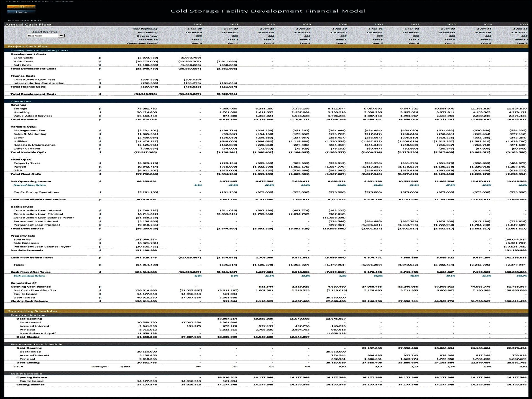Select the Total Revenue value for 2028
This screenshot has height=399, width=532.
[264, 119]
